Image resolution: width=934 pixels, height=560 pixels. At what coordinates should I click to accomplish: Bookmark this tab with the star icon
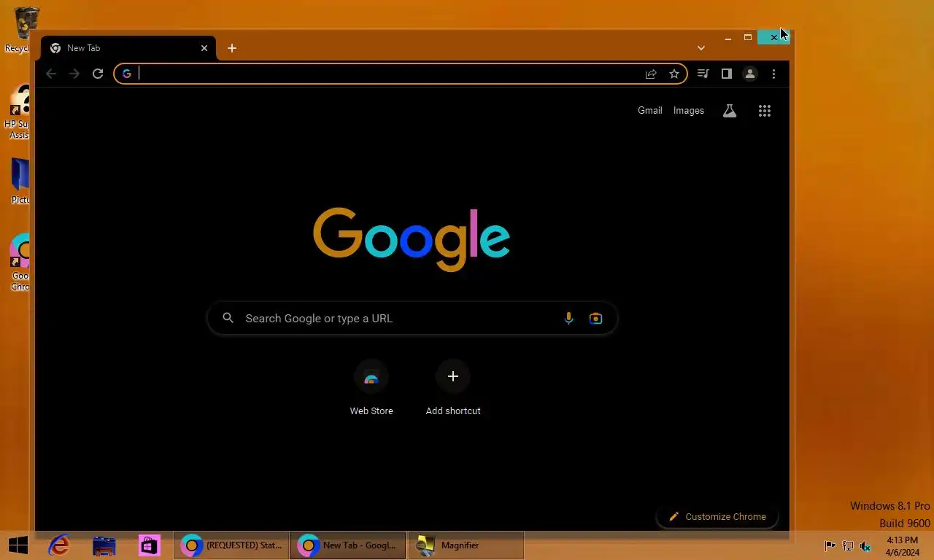coord(674,74)
